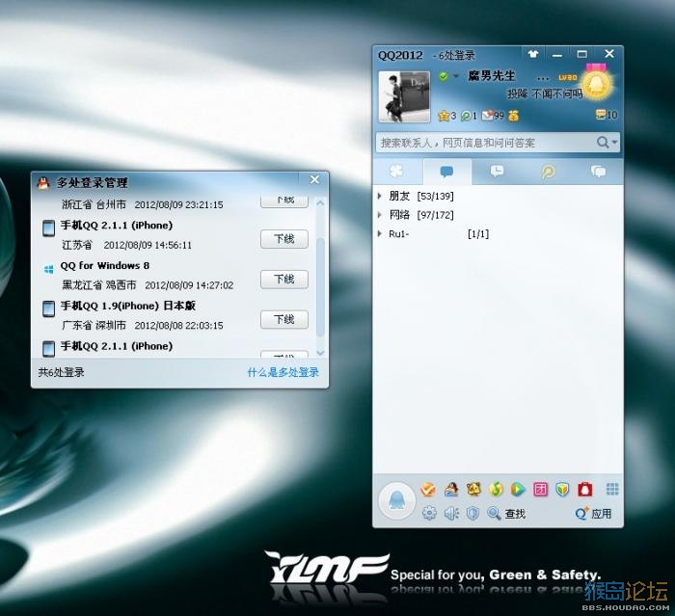675x616 pixels.
Task: Click the nickname 腐男先生
Action: tap(491, 76)
